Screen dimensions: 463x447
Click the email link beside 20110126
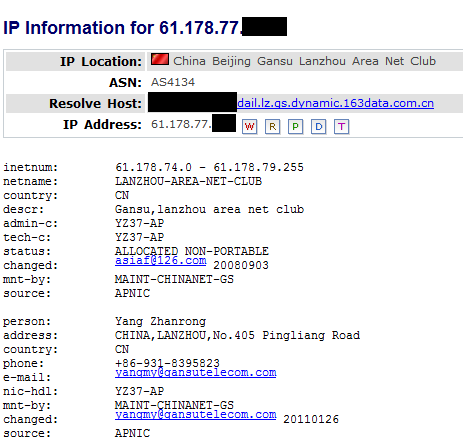(x=196, y=414)
